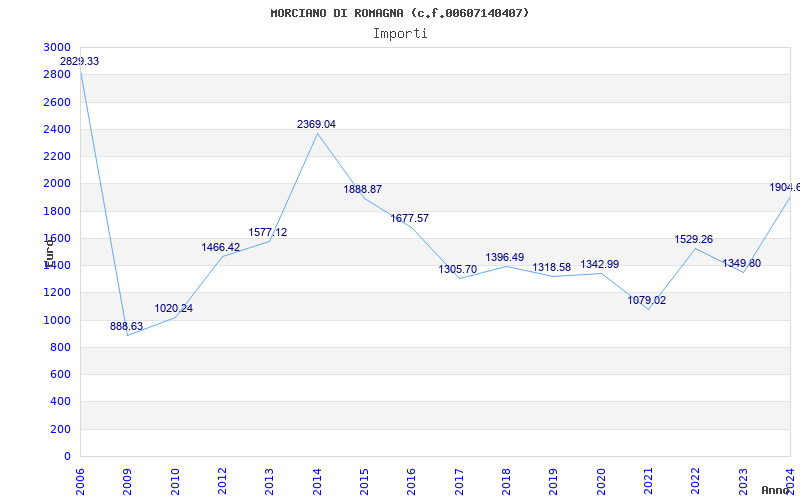Viewport: 800px width, 500px height.
Task: Click y-axis value 200
Action: (x=60, y=430)
